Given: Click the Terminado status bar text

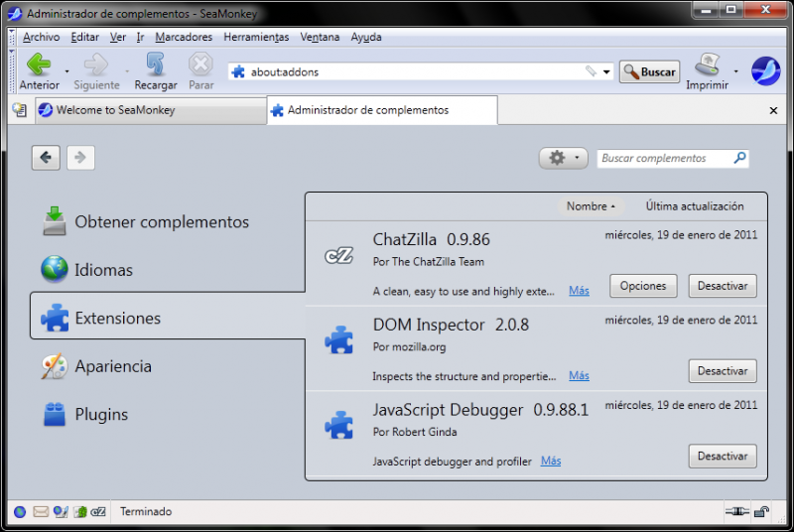Looking at the screenshot, I should (x=146, y=512).
